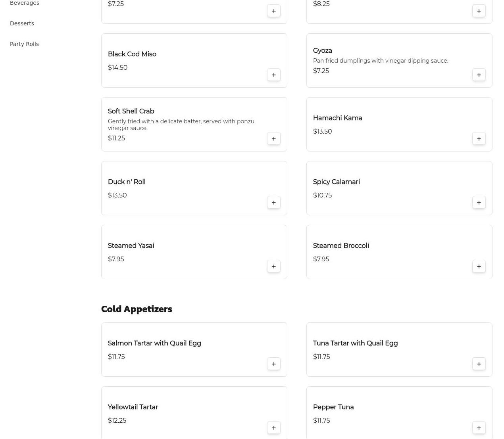Open the Beverages menu category
The height and width of the screenshot is (439, 504).
[25, 3]
